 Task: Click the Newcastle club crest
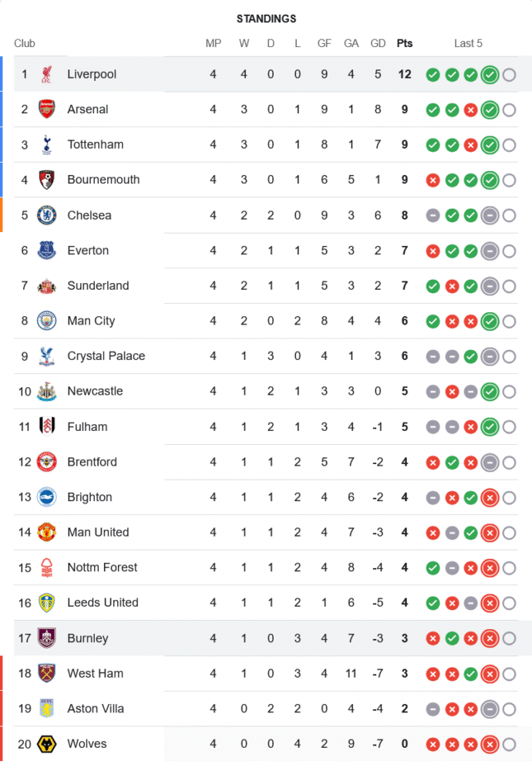coord(47,392)
